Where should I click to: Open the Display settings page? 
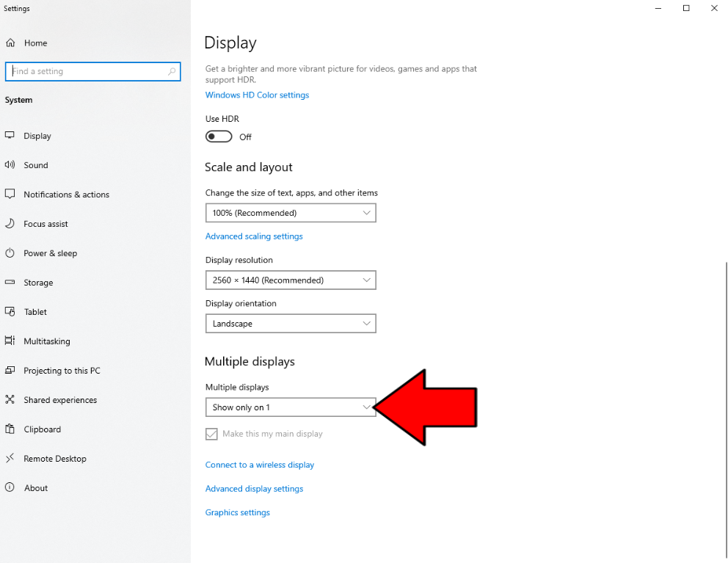click(x=37, y=136)
